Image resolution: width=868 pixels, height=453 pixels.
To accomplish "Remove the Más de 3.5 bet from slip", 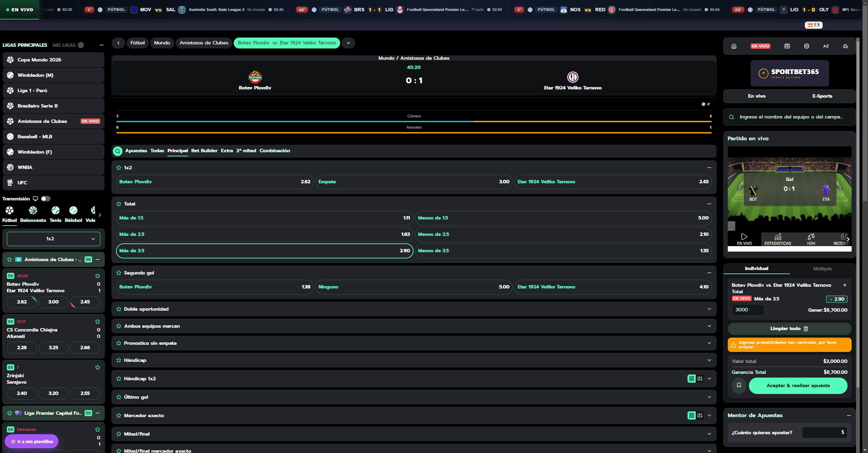I will click(x=845, y=285).
